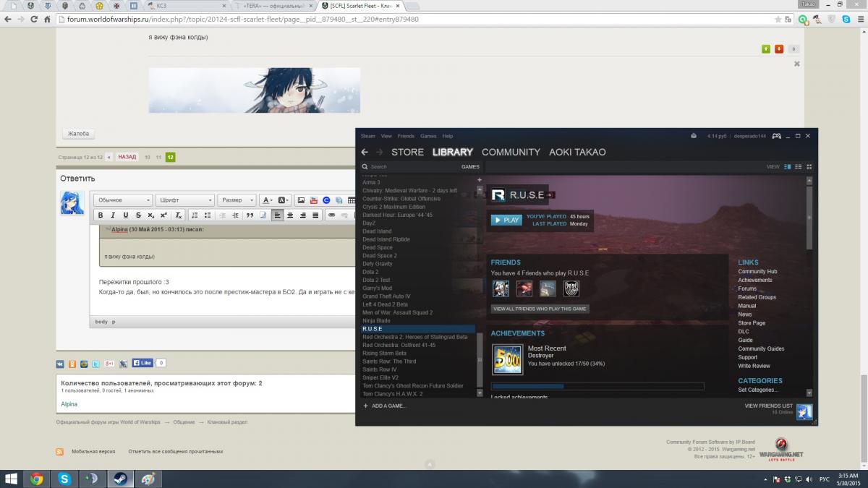Click the quote block icon in editor

250,215
